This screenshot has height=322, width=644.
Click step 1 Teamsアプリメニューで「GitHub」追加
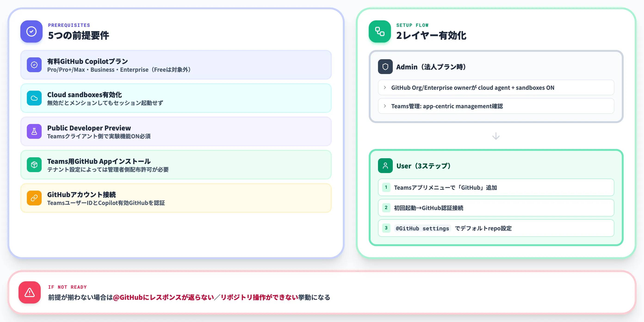click(496, 188)
